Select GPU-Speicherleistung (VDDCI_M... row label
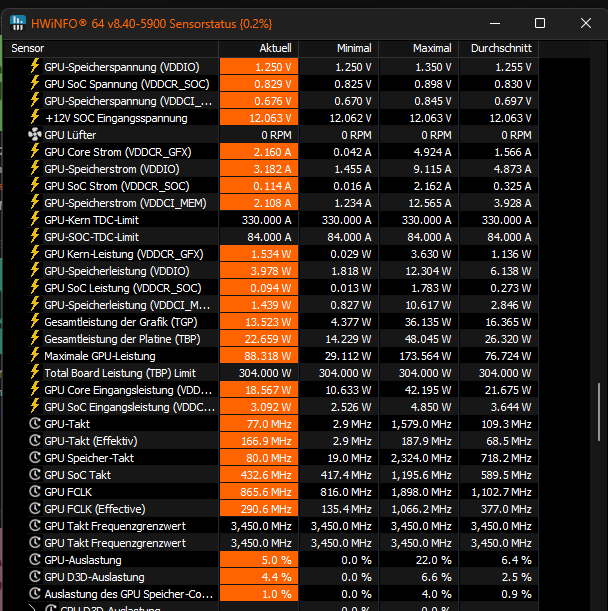The image size is (608, 611). coord(127,305)
